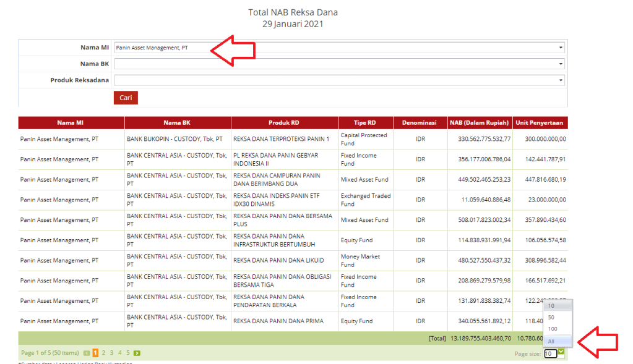Screen dimensions: 633x364
Task: Click the NAB (Dalam Rupiah) column header
Action: point(480,122)
